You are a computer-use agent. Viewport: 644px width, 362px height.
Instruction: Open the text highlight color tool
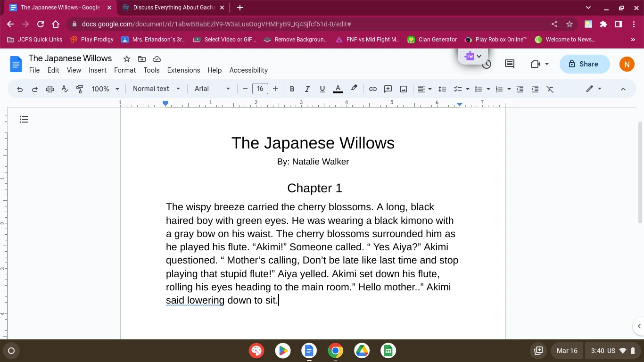354,89
